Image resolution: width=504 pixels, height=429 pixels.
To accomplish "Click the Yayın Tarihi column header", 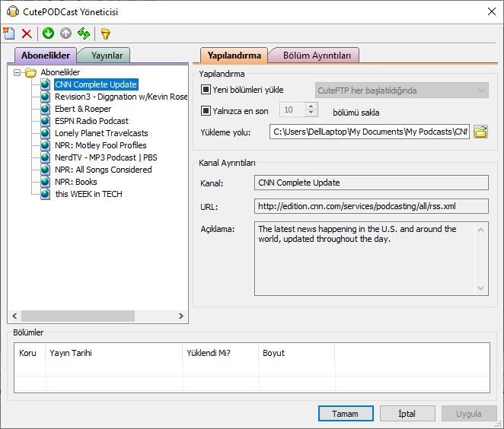I will tap(114, 353).
